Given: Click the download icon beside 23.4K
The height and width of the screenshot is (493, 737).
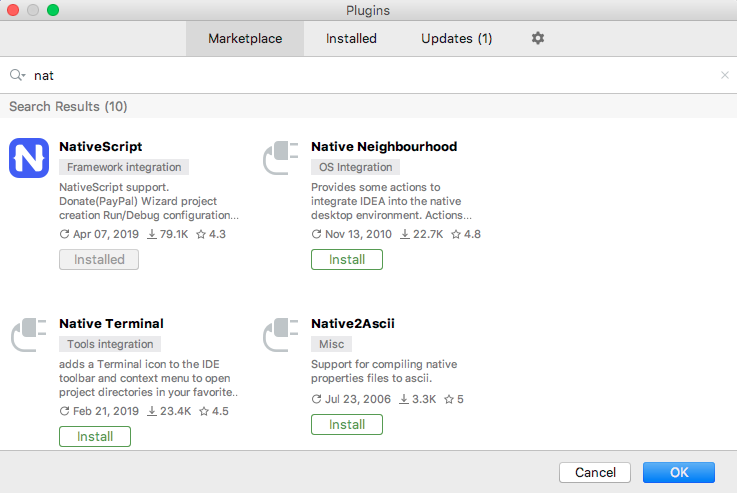Looking at the screenshot, I should tap(152, 411).
